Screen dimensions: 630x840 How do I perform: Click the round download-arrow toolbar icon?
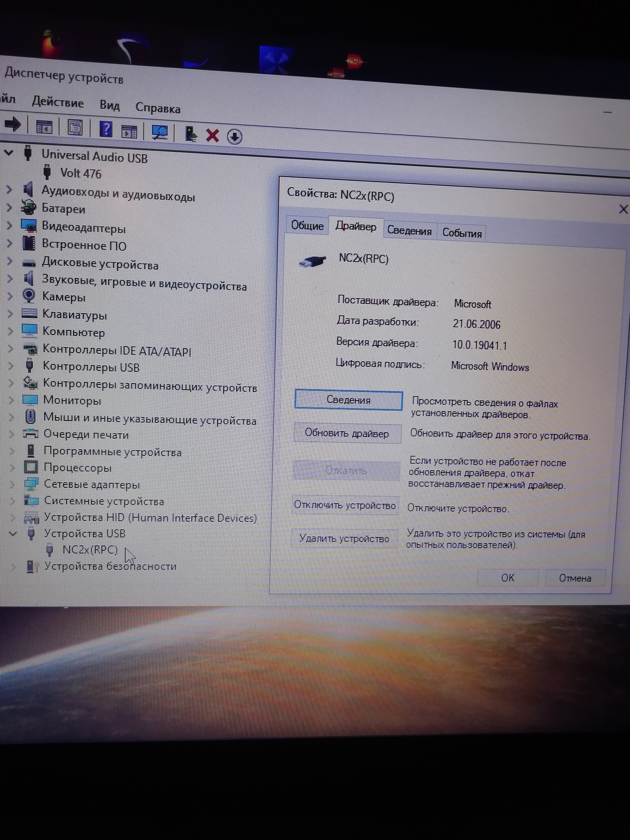coord(234,136)
